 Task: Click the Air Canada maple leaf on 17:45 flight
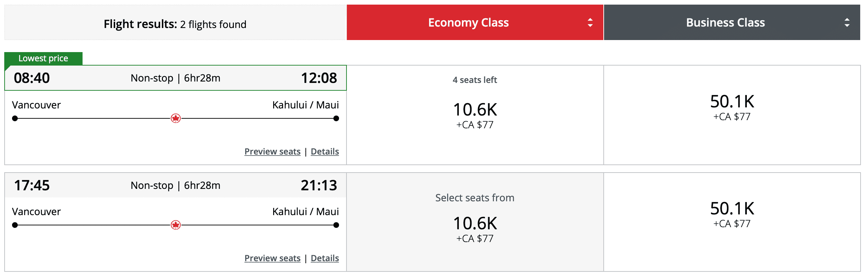coord(176,225)
